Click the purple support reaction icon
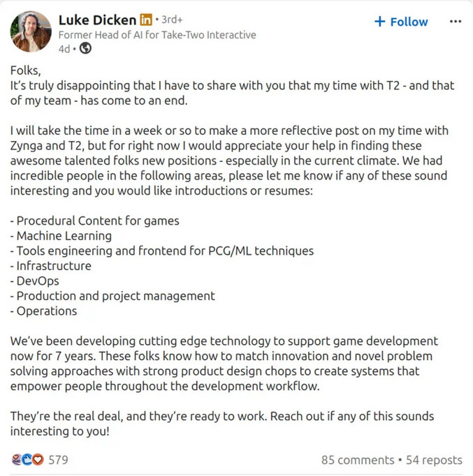Image resolution: width=473 pixels, height=476 pixels. [x=17, y=460]
